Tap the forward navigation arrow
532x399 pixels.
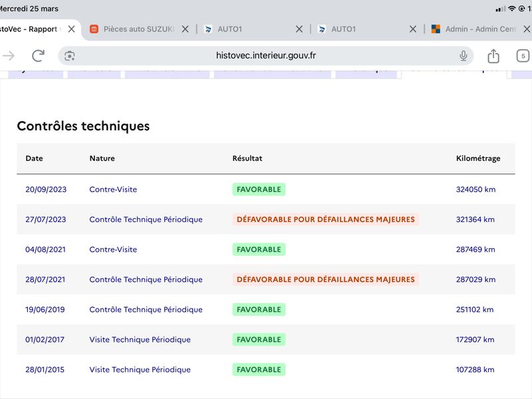click(x=9, y=56)
